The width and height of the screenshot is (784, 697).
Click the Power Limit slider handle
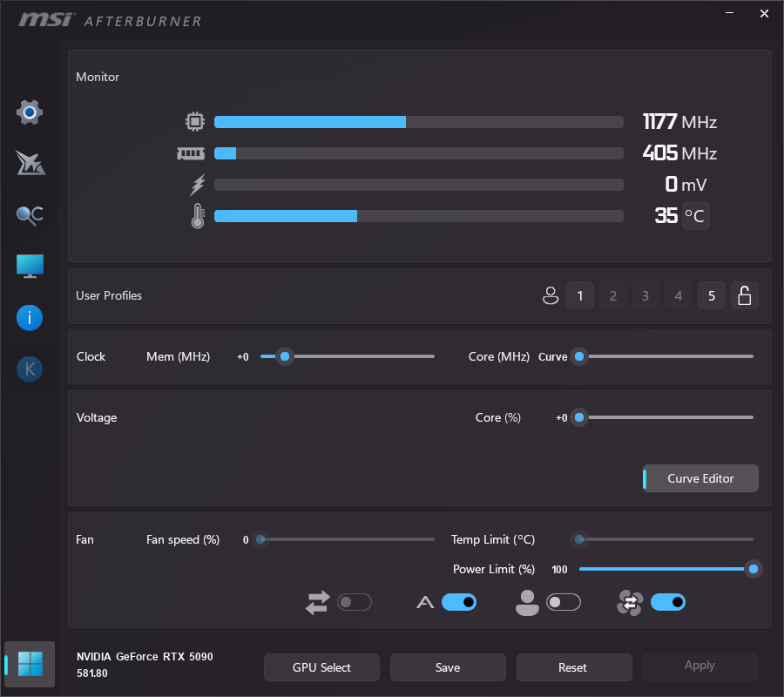tap(754, 569)
